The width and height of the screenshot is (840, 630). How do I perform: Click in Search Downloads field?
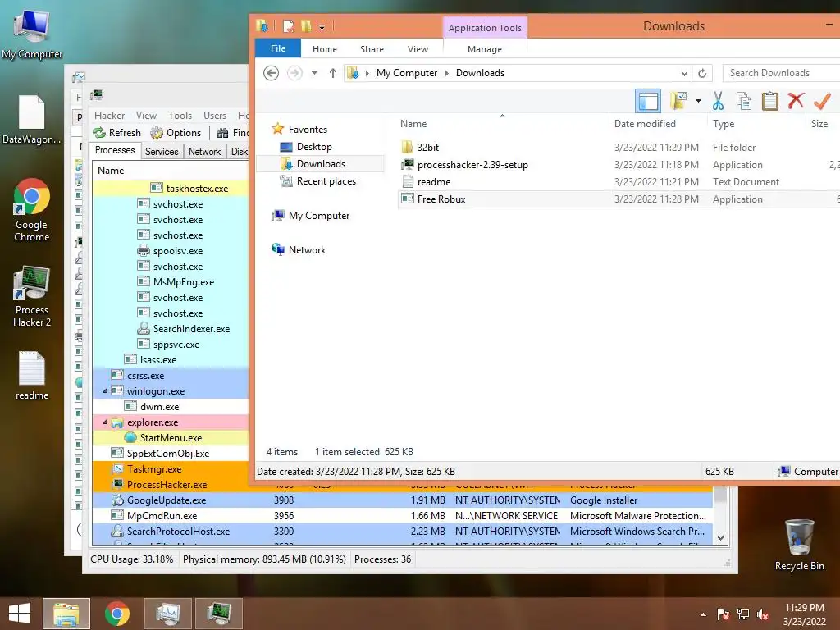click(781, 73)
